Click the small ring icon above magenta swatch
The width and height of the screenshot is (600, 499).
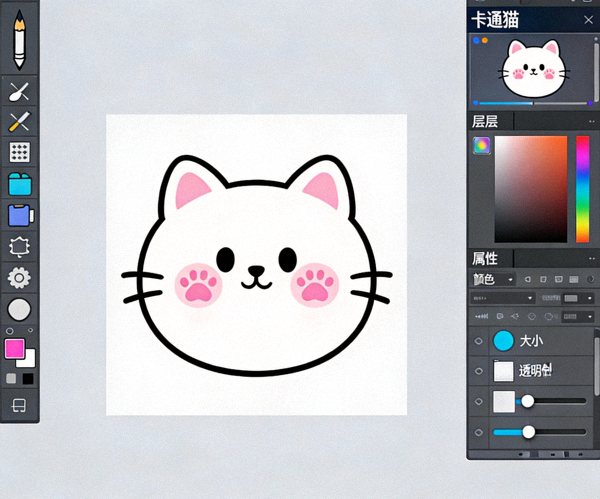(x=10, y=331)
